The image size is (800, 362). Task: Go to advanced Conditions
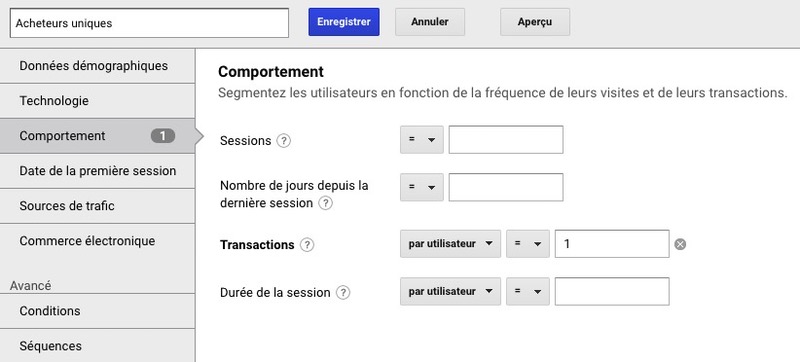click(97, 311)
